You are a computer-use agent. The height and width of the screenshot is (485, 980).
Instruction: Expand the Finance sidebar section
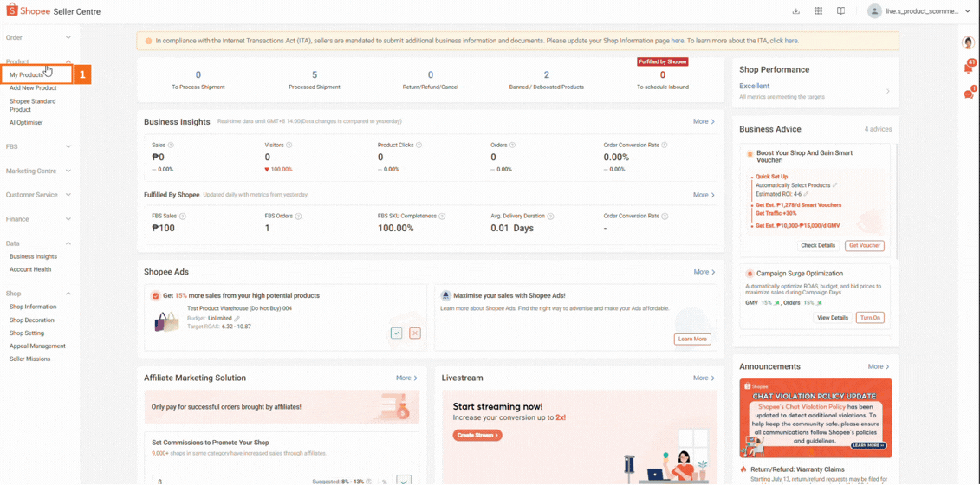(68, 219)
